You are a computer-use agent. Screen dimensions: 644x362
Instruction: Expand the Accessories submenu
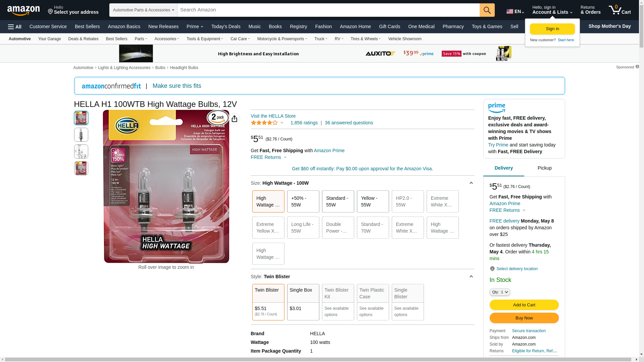167,39
